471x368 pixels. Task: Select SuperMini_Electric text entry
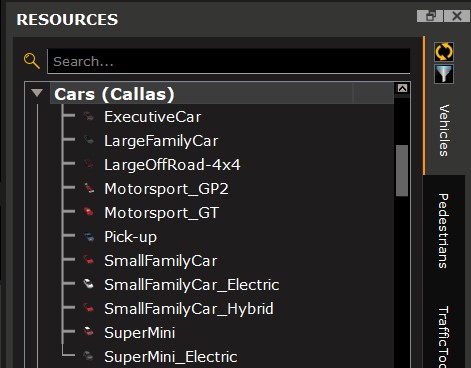pyautogui.click(x=171, y=357)
